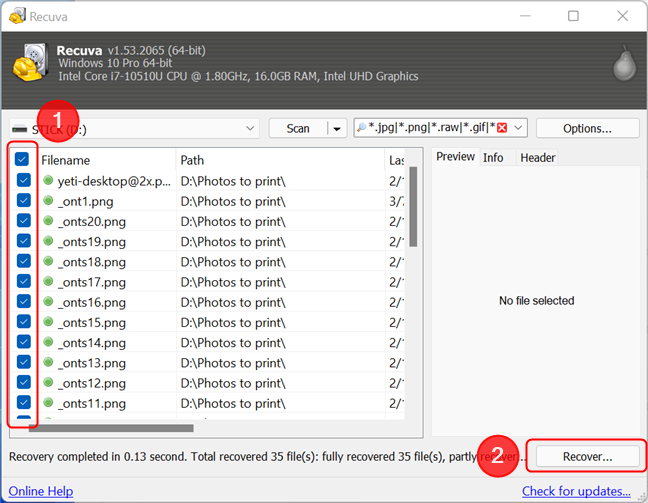The width and height of the screenshot is (648, 503).
Task: Minimize the Recuva window
Action: [525, 16]
